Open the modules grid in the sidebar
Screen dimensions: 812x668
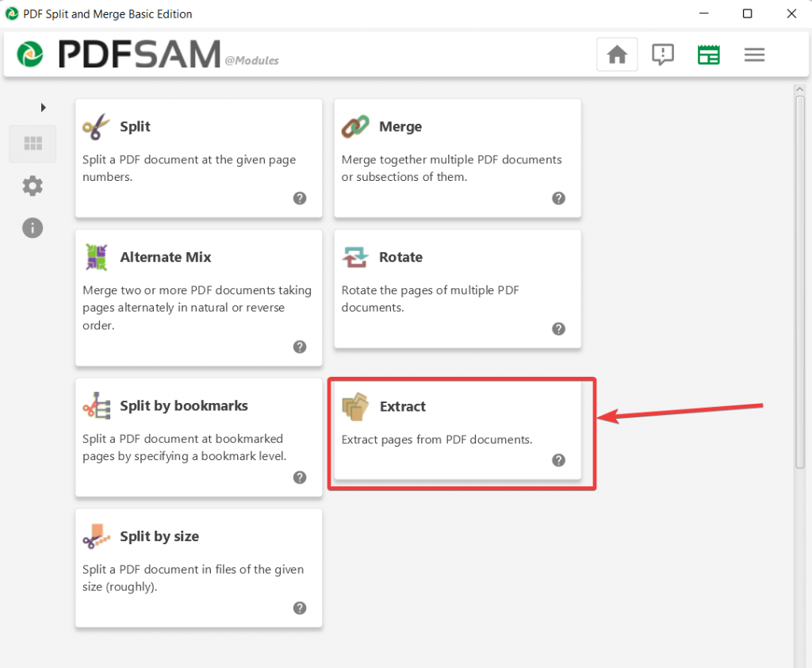(33, 144)
